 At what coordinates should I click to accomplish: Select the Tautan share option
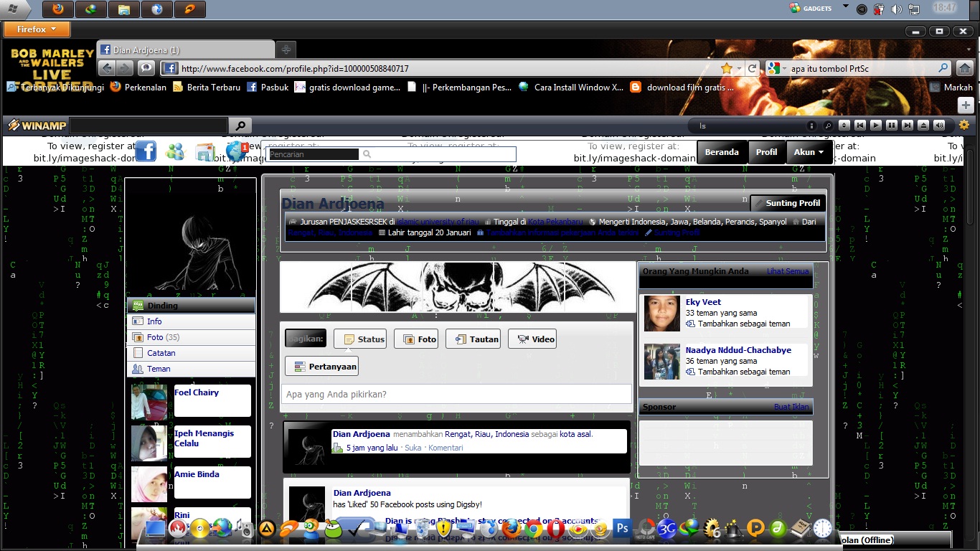point(473,339)
